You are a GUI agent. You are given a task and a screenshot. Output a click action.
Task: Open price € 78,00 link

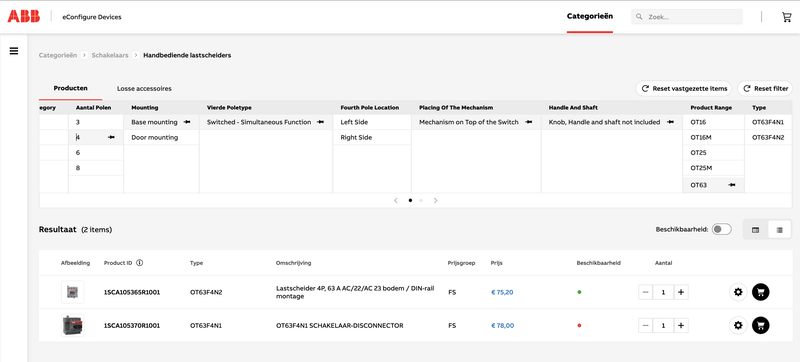pos(503,325)
